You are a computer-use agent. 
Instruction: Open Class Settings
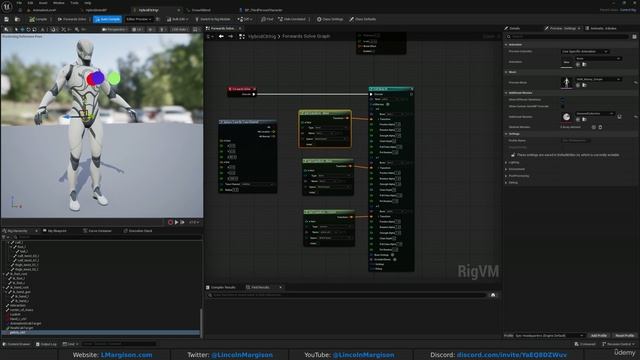330,19
